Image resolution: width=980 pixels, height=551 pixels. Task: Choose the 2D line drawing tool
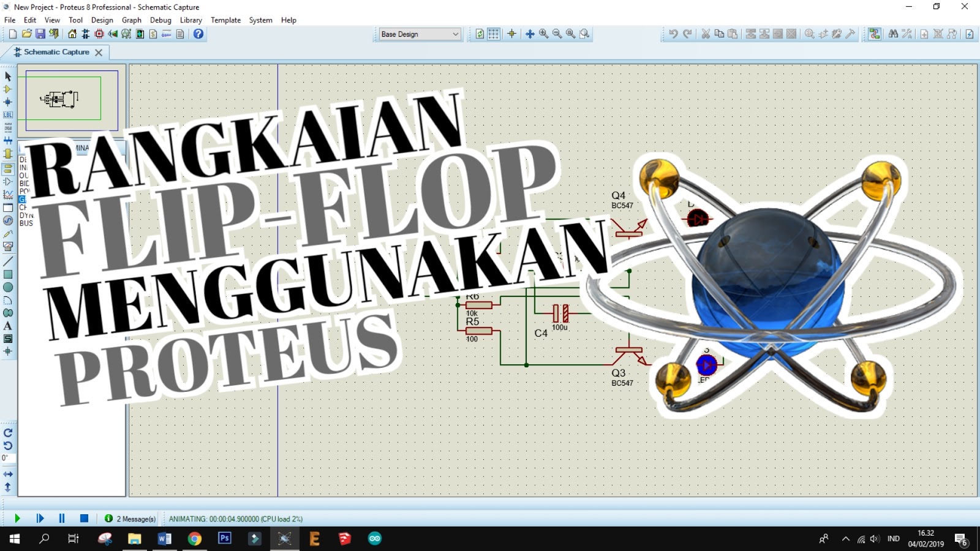[8, 261]
